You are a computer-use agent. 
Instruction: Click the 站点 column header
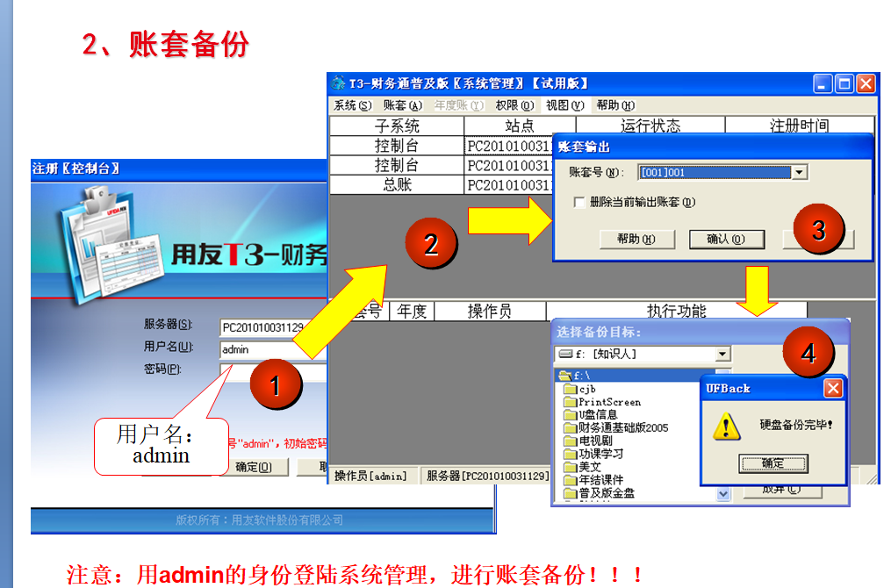tap(520, 125)
